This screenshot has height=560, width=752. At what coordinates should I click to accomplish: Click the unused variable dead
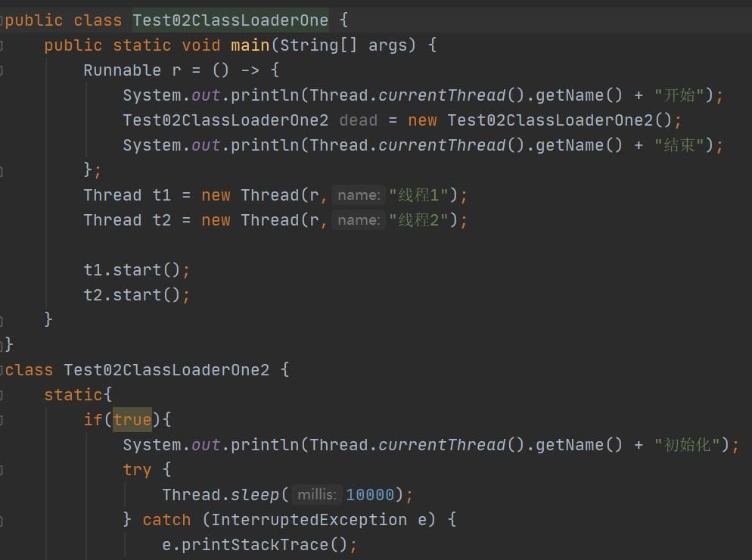(x=358, y=120)
